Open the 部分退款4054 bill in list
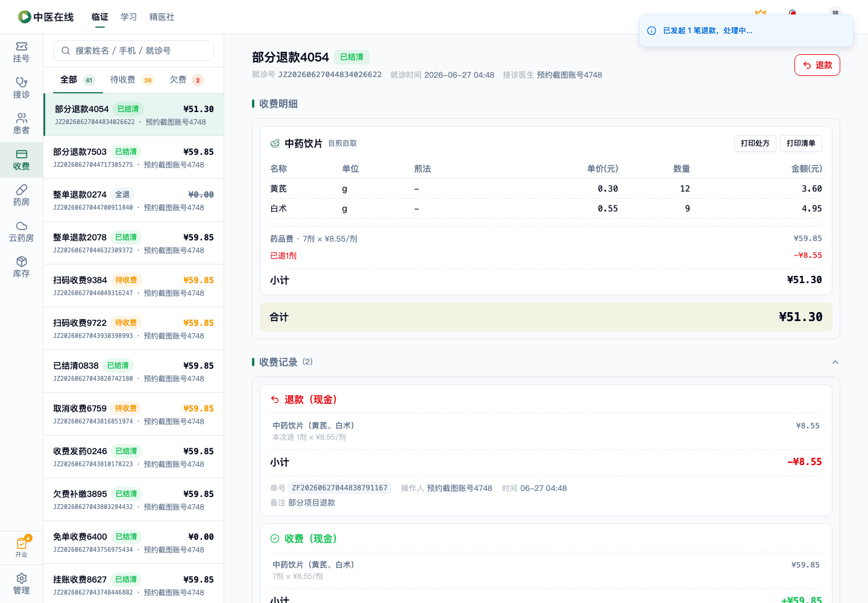 (x=134, y=114)
